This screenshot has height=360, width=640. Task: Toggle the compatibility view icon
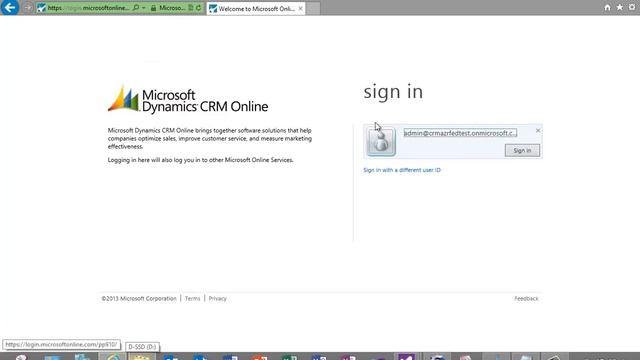[191, 8]
